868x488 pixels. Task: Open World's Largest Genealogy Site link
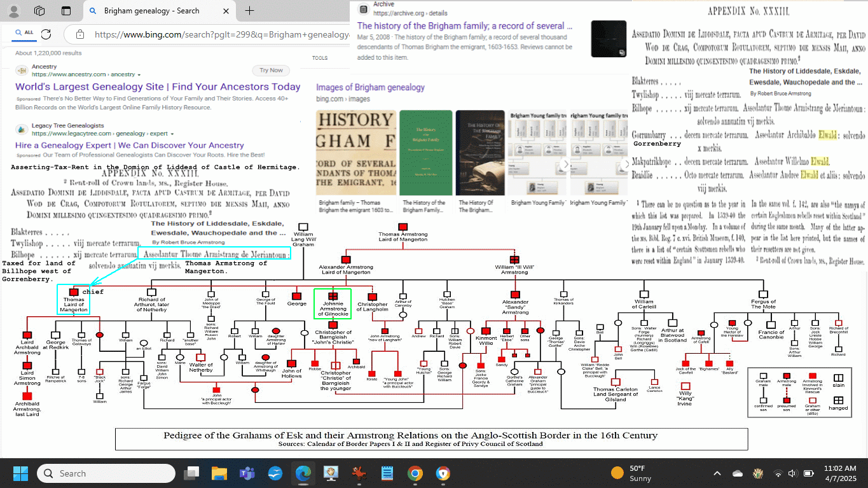point(158,87)
